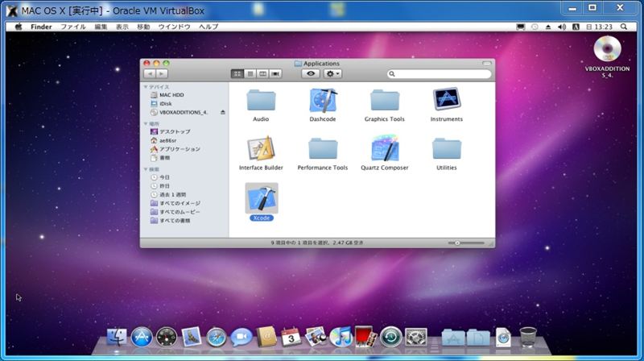Image resolution: width=644 pixels, height=361 pixels.
Task: Eject VBOXADDITIONS_4 in the sidebar
Action: pos(223,112)
